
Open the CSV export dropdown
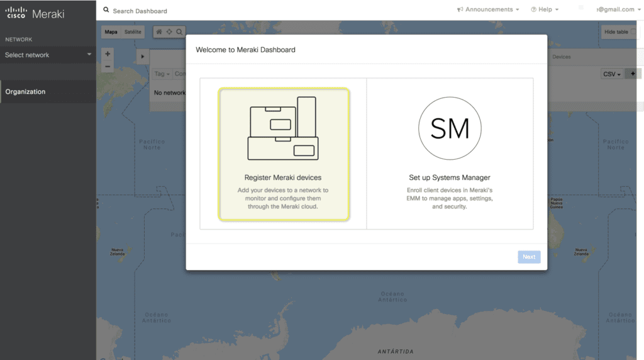click(x=611, y=74)
